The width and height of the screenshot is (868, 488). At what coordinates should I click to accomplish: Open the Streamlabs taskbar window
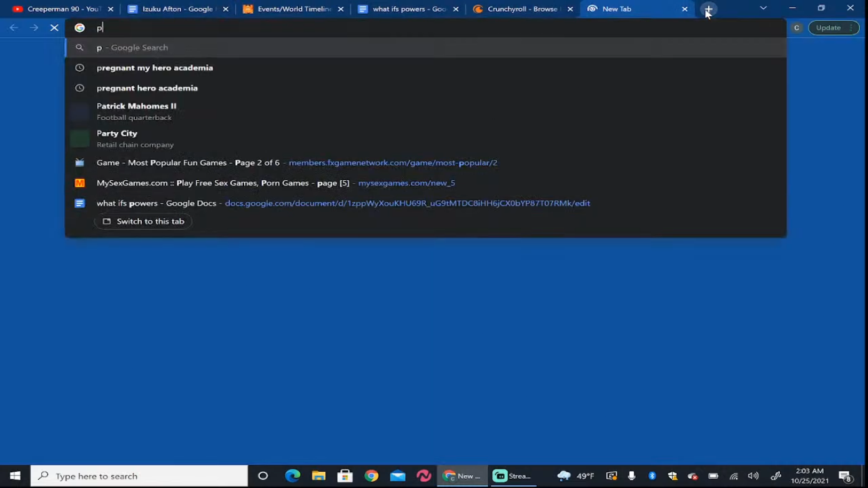click(x=513, y=476)
